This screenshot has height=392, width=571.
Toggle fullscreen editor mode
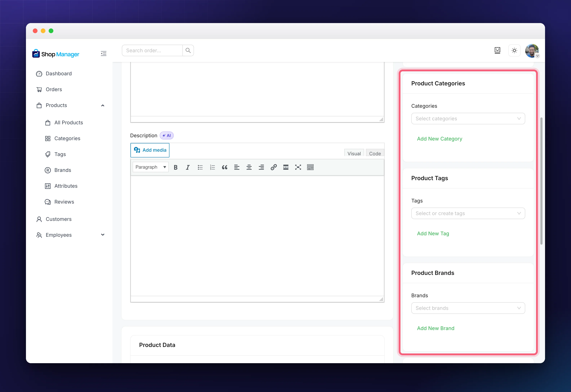click(x=298, y=167)
